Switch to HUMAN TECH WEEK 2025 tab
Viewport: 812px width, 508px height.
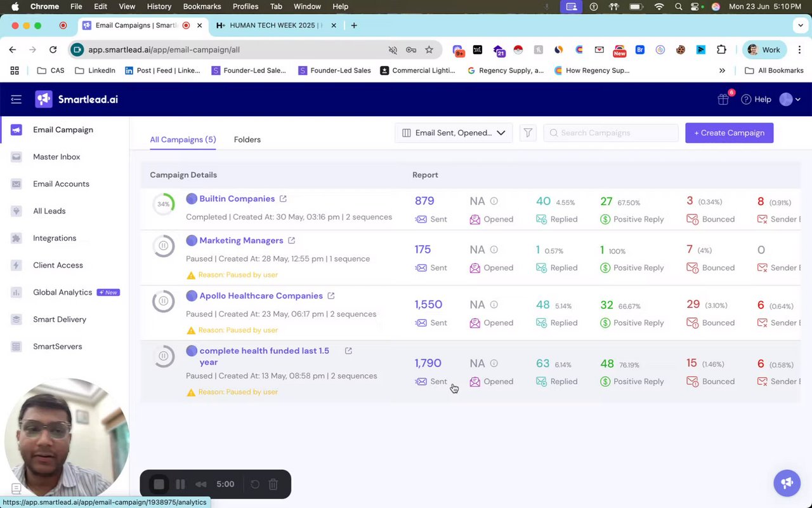[x=275, y=25]
